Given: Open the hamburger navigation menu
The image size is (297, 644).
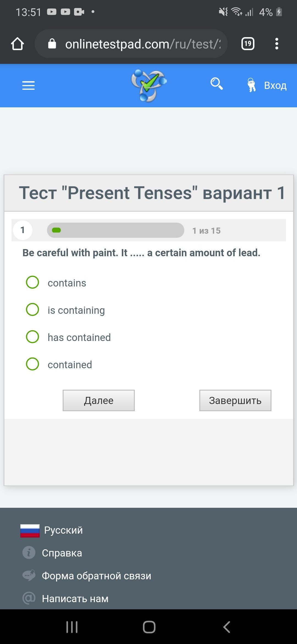Looking at the screenshot, I should [x=28, y=86].
